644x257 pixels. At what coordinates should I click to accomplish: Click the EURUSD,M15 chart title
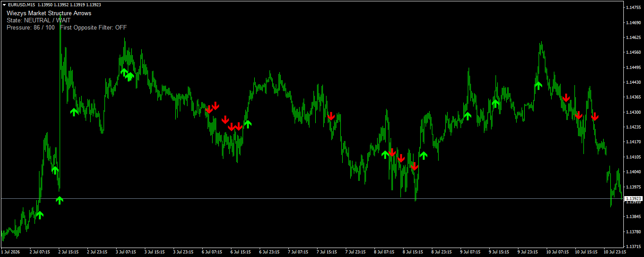pyautogui.click(x=21, y=5)
